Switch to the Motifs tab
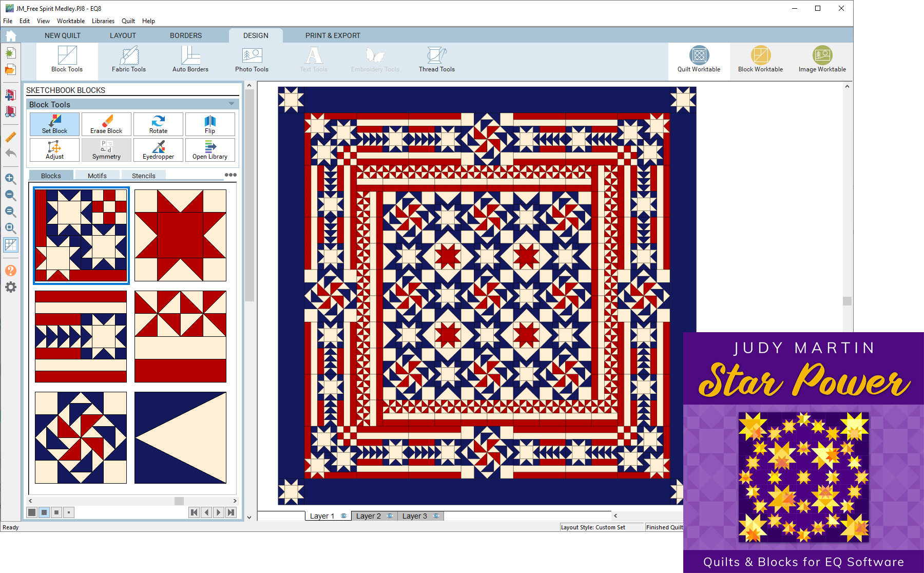Screen dimensions: 924x573 [97, 176]
